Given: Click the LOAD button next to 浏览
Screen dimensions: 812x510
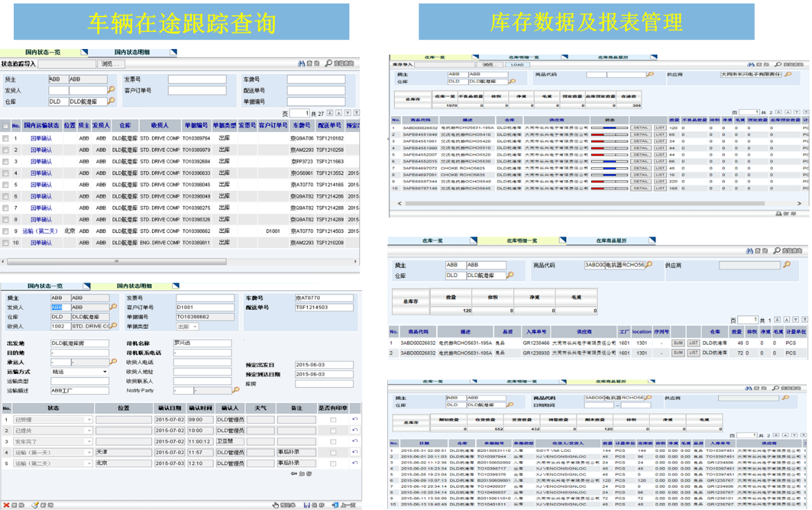Looking at the screenshot, I should click(516, 64).
